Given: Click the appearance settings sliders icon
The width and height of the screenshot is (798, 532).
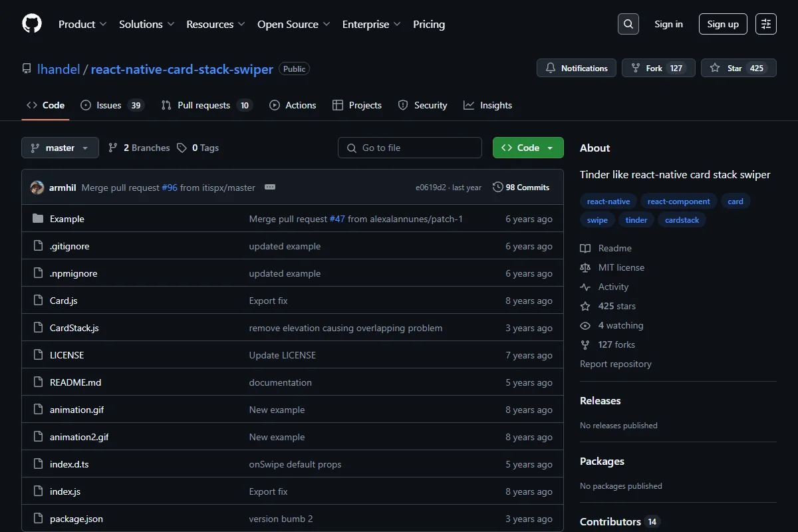Looking at the screenshot, I should tap(766, 24).
